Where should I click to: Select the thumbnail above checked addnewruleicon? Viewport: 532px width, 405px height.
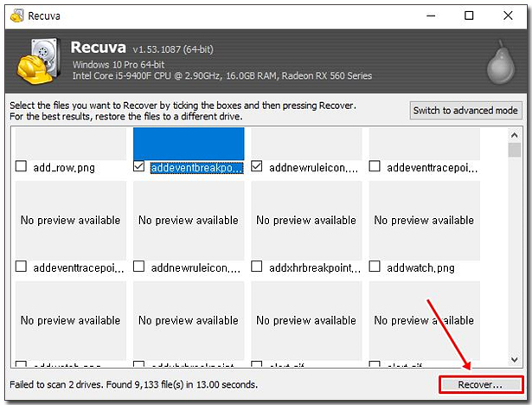pos(306,144)
